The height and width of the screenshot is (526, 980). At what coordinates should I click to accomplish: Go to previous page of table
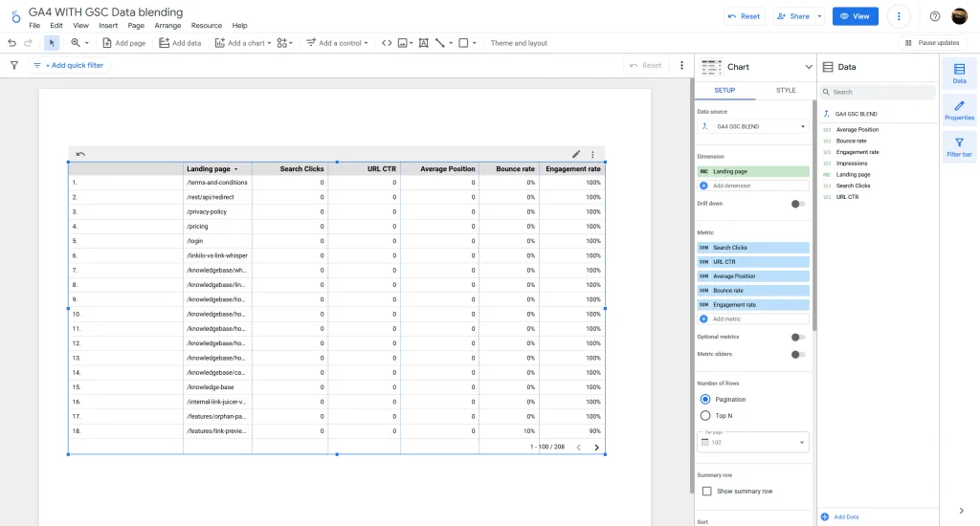(x=579, y=448)
